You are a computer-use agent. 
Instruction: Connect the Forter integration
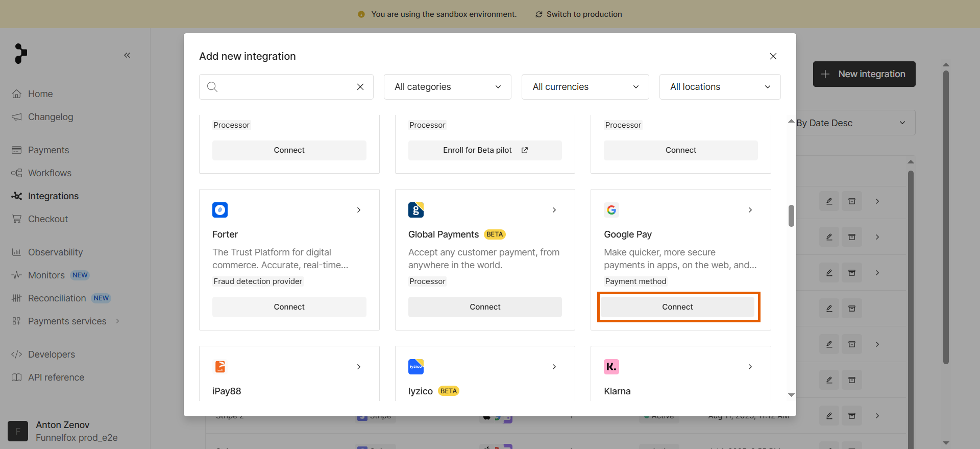click(289, 307)
